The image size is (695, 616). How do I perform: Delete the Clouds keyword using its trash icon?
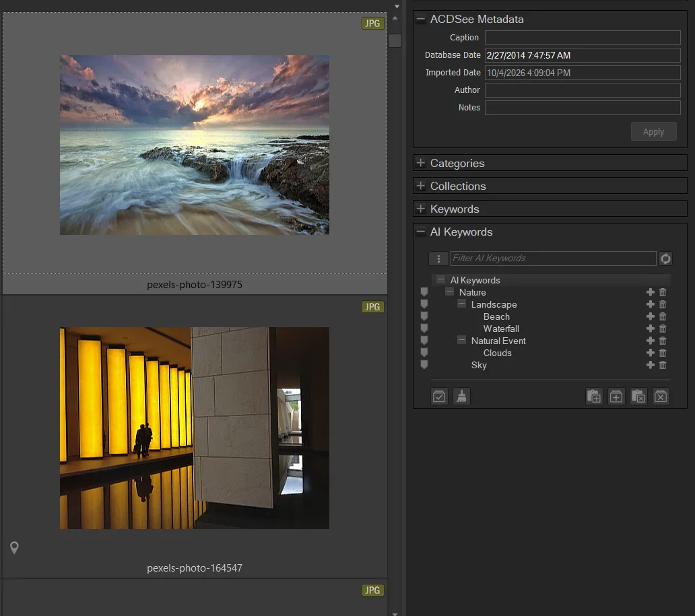pos(663,353)
